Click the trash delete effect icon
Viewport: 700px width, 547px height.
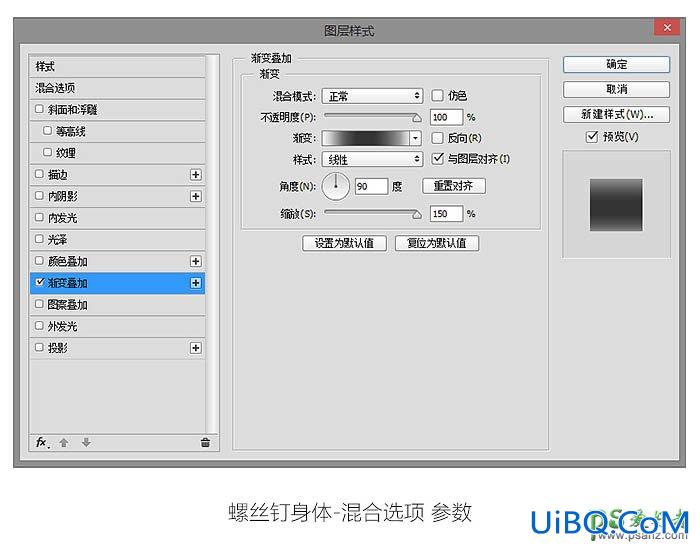(x=205, y=443)
